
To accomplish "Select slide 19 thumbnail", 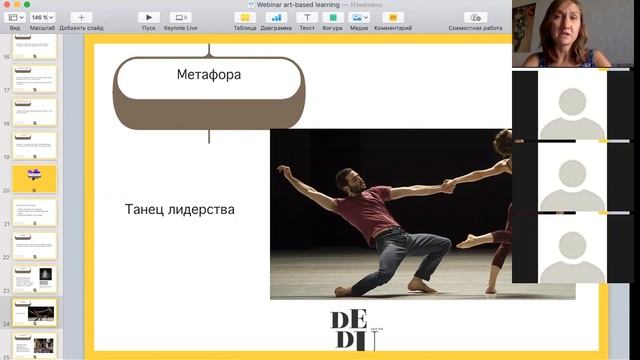I will click(34, 146).
